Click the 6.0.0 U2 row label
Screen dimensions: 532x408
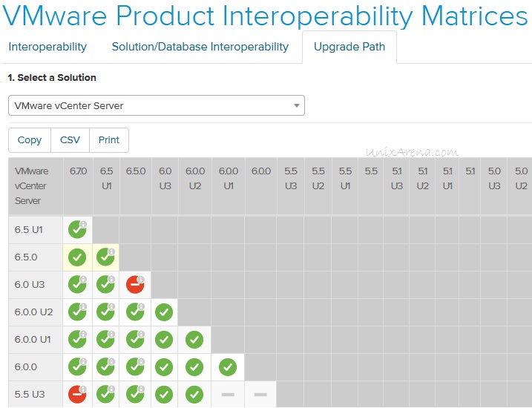pyautogui.click(x=36, y=312)
